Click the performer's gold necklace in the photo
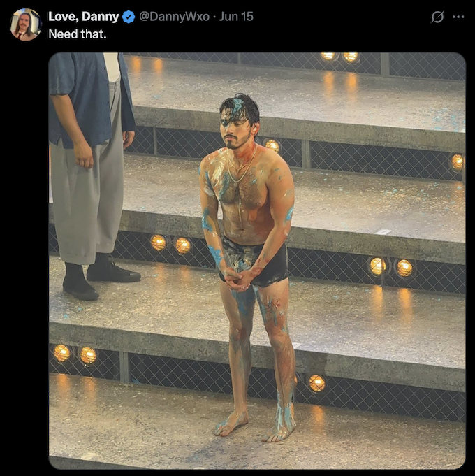The width and height of the screenshot is (475, 476). pyautogui.click(x=241, y=168)
